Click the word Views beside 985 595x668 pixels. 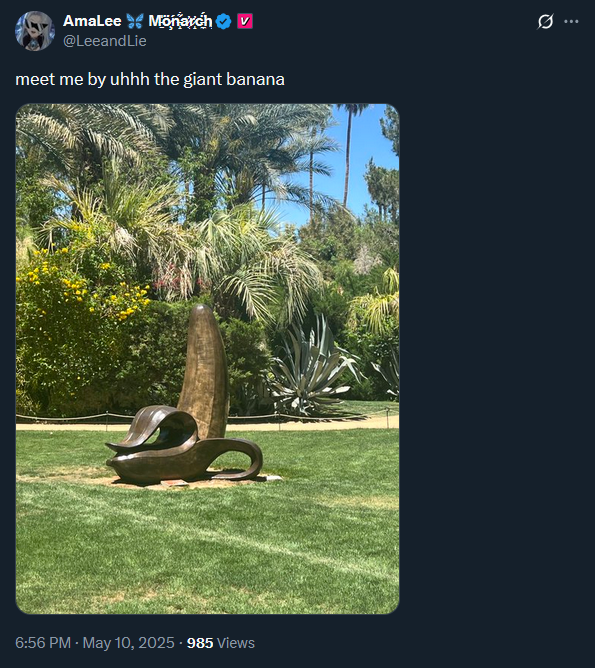pos(236,642)
